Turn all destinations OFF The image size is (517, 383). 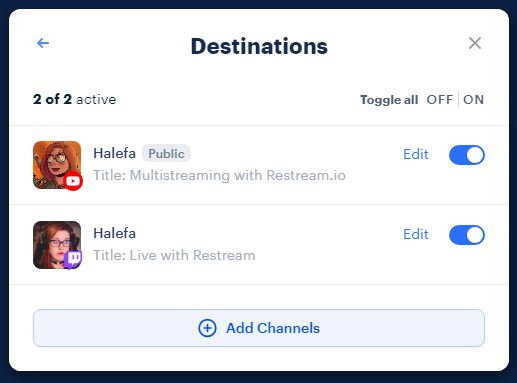pos(440,100)
